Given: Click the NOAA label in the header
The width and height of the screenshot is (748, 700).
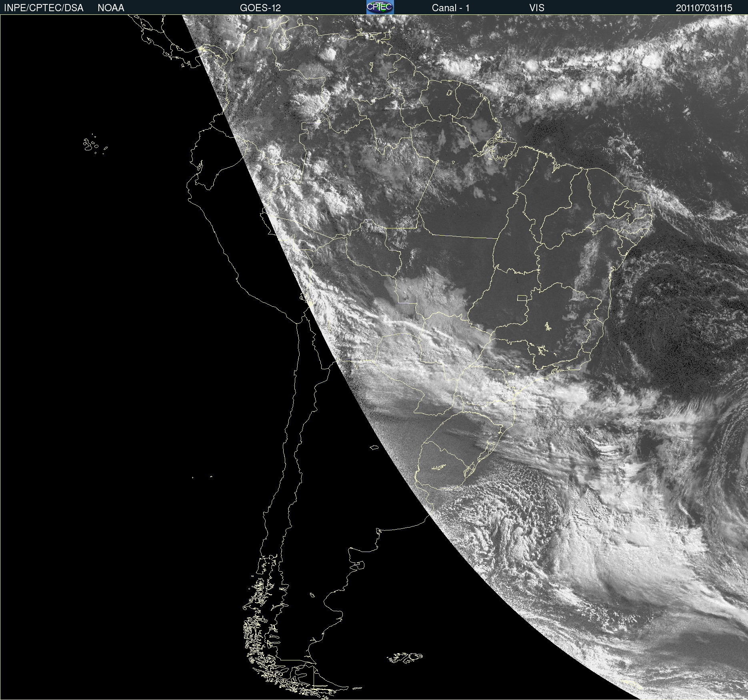Looking at the screenshot, I should coord(111,8).
